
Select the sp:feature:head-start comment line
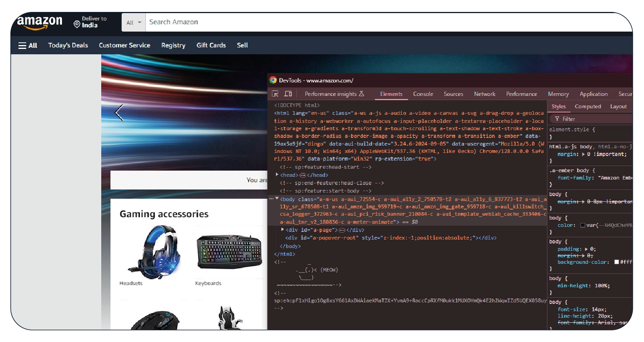pos(326,167)
